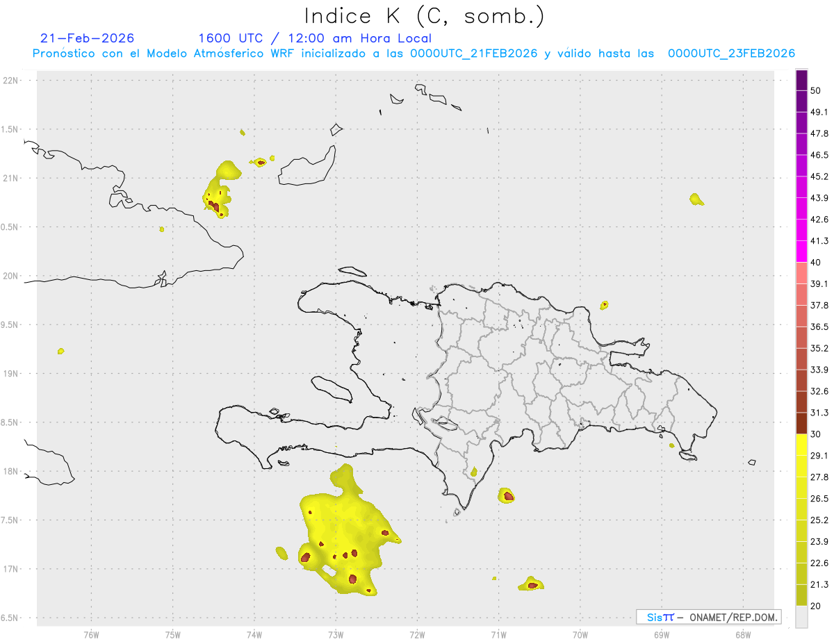Click the "42.6" value on the color scale
Screen dimensions: 834x644
pyautogui.click(x=819, y=220)
